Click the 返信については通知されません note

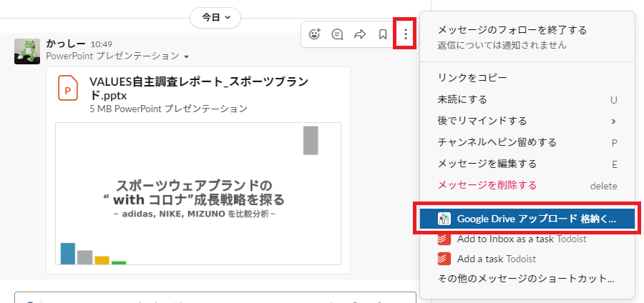(502, 45)
